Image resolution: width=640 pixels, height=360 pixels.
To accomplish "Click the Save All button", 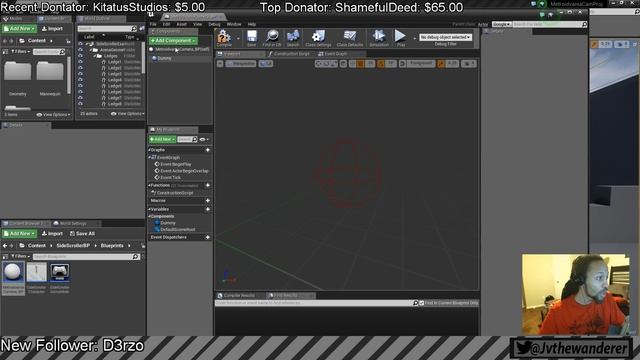I will point(82,234).
